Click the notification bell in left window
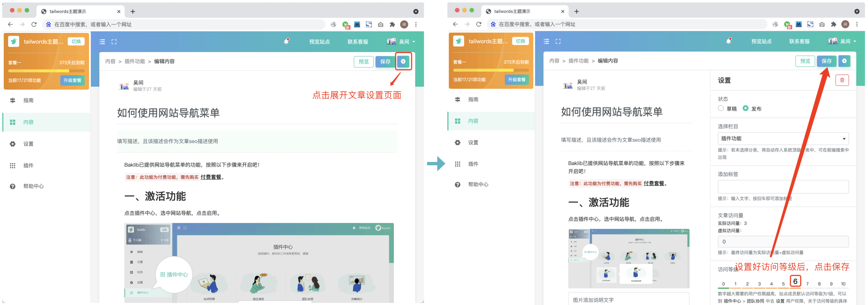This screenshot has height=305, width=868. click(x=286, y=41)
